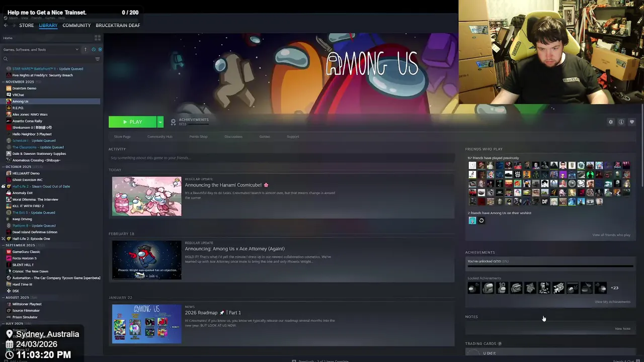Click the activity status input field

point(282,158)
